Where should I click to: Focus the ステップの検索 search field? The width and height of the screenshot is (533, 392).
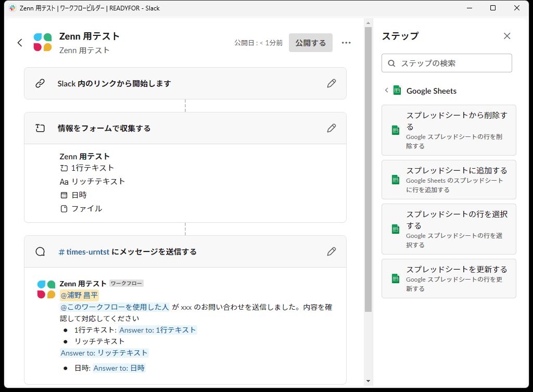pos(447,63)
